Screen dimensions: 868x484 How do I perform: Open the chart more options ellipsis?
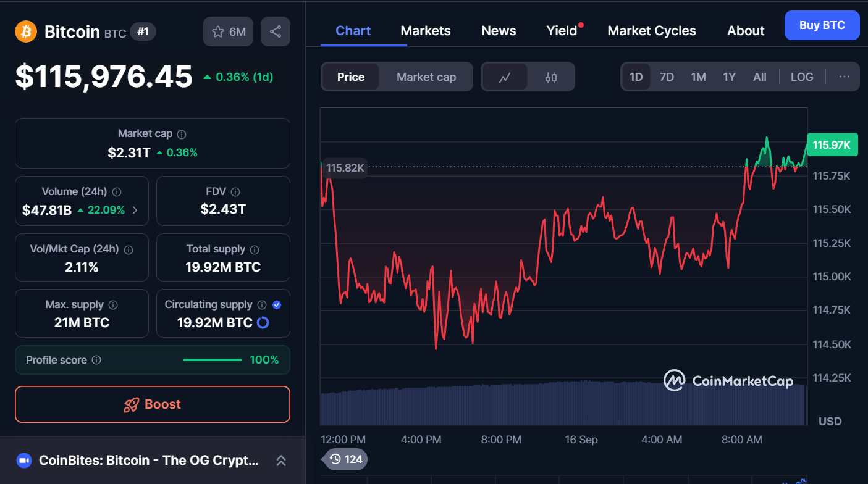point(845,77)
